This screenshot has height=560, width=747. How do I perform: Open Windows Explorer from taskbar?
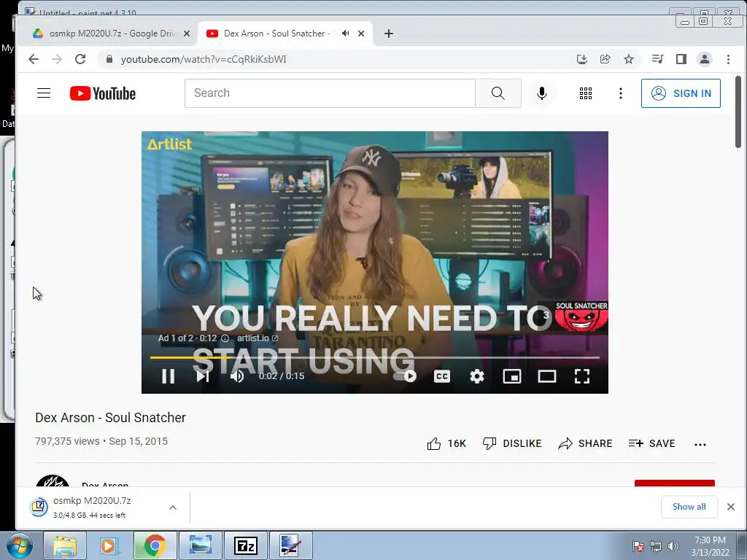(65, 545)
